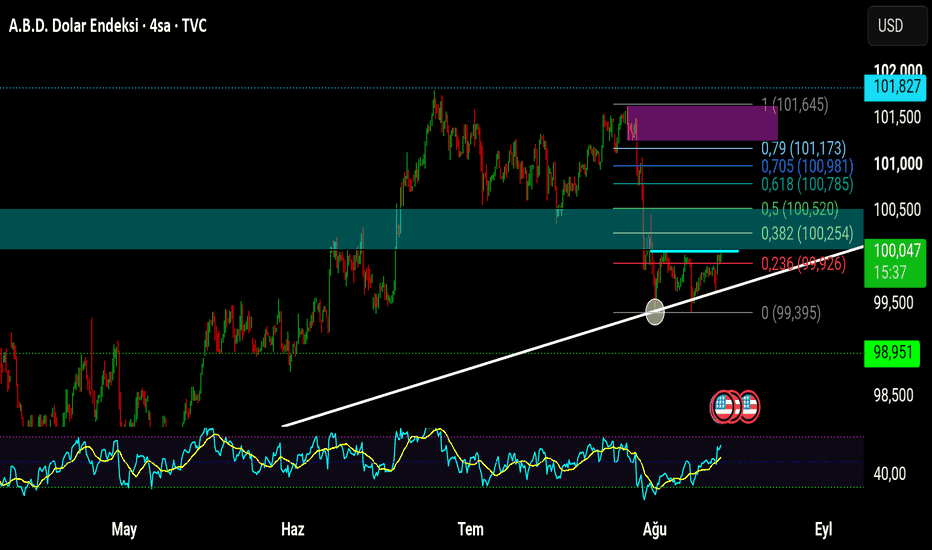Click the 101,827 cyan price label

click(895, 87)
